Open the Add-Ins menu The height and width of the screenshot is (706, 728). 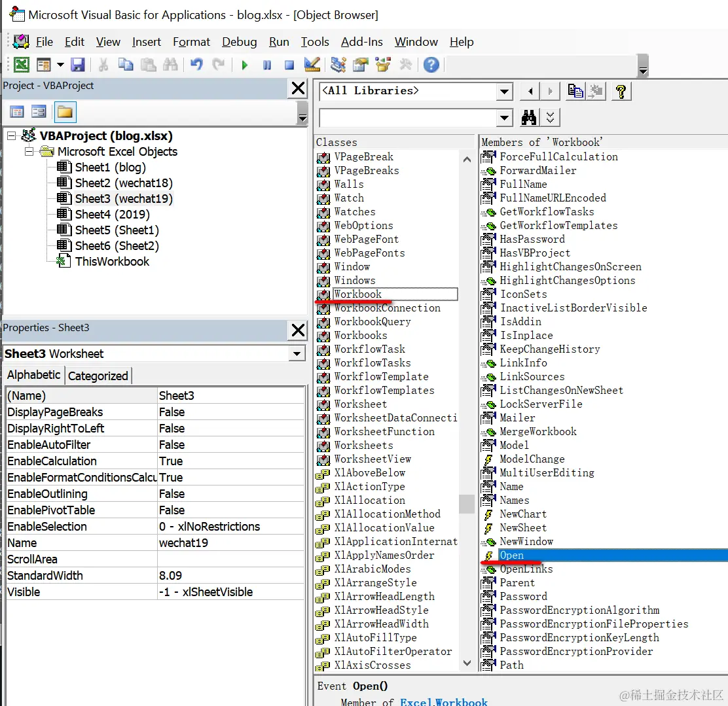click(361, 42)
